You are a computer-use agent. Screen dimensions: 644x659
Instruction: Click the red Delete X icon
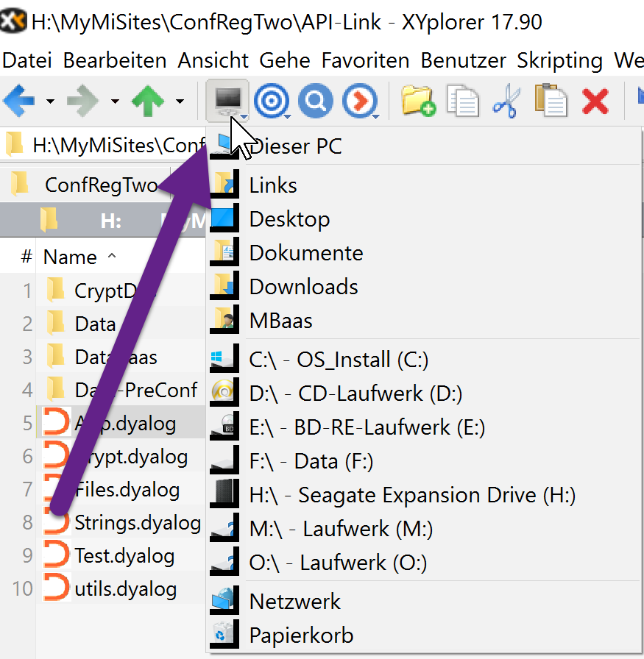[x=595, y=101]
